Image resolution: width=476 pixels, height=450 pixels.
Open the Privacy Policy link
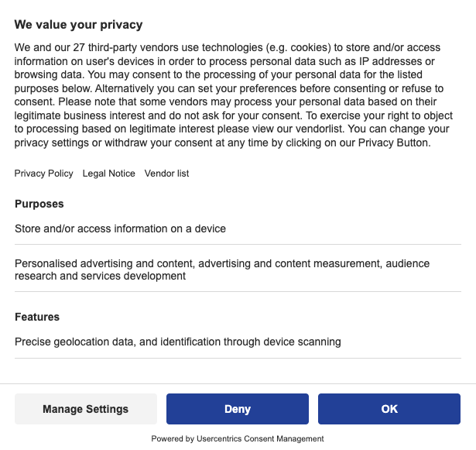[x=43, y=173]
